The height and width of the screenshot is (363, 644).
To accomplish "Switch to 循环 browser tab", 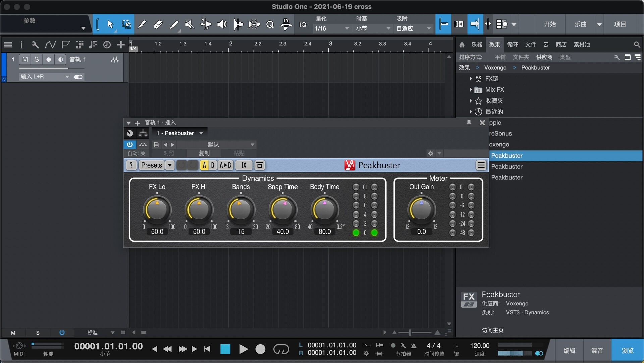I will (513, 44).
